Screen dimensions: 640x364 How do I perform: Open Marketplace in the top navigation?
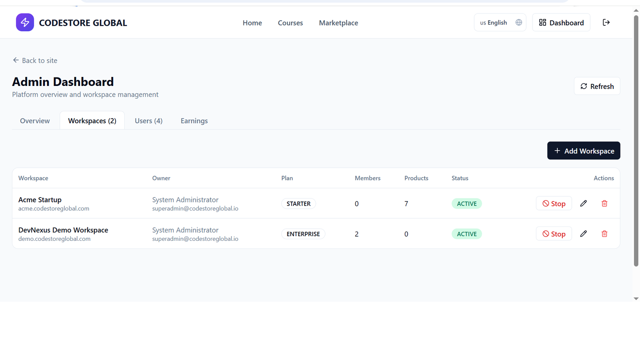tap(339, 23)
